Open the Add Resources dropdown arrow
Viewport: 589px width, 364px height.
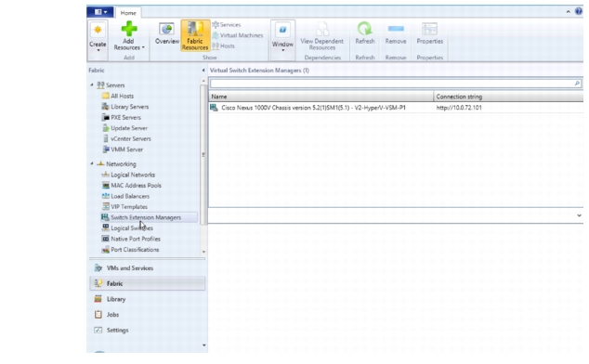point(143,47)
